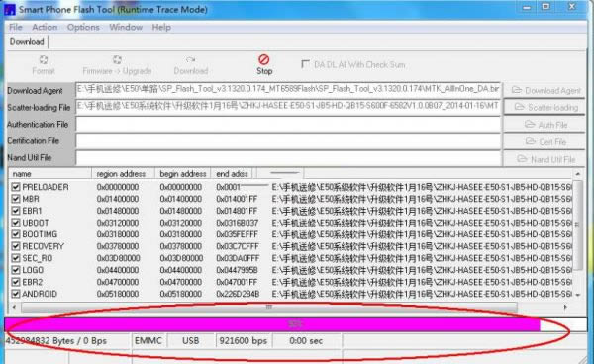
Task: Toggle the UBOOT partition checkbox
Action: (16, 223)
